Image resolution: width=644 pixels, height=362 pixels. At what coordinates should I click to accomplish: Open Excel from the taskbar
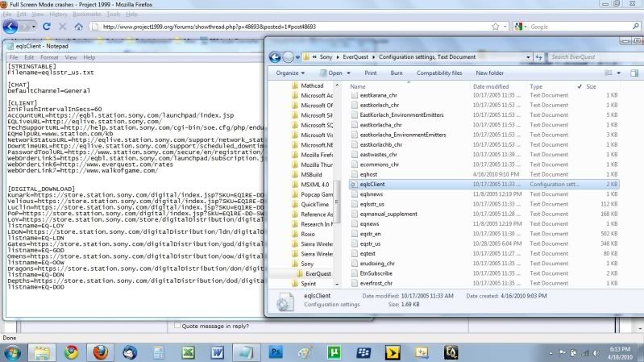[x=188, y=352]
